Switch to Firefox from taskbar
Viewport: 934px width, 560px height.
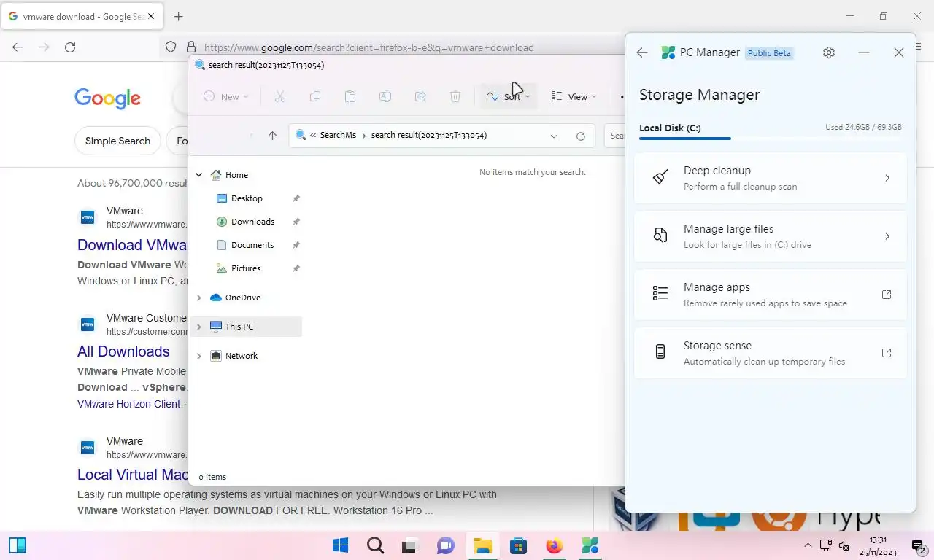(x=555, y=545)
